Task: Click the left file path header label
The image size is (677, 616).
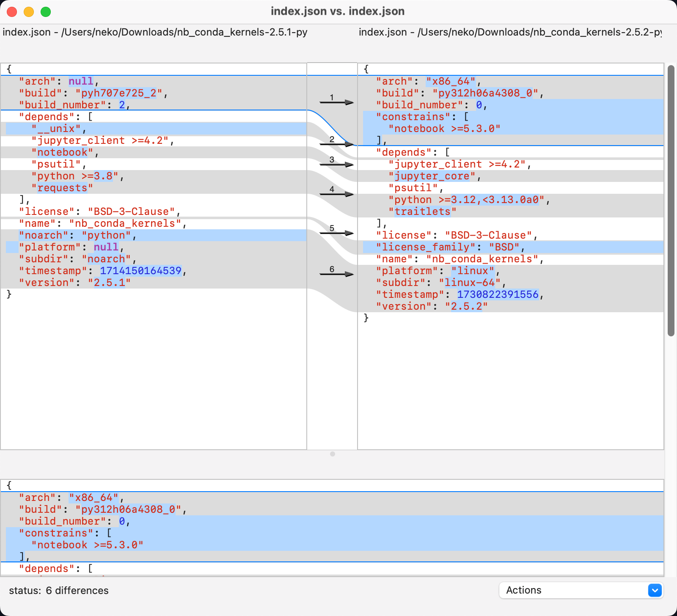Action: coord(155,32)
